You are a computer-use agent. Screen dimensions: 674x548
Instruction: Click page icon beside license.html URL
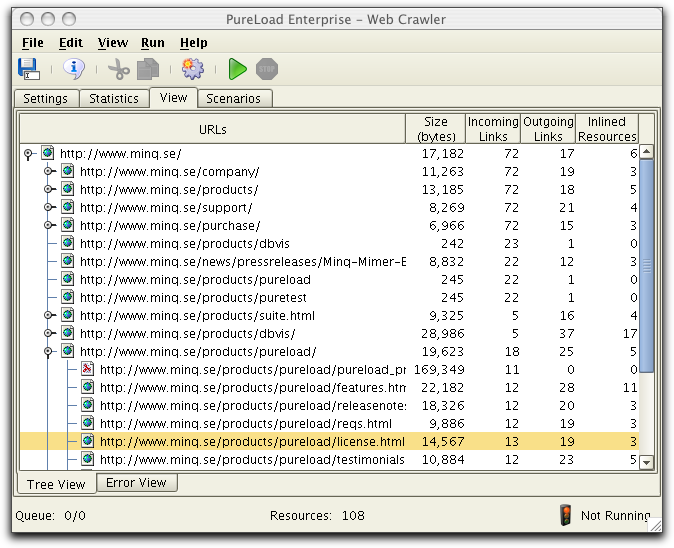(x=88, y=441)
